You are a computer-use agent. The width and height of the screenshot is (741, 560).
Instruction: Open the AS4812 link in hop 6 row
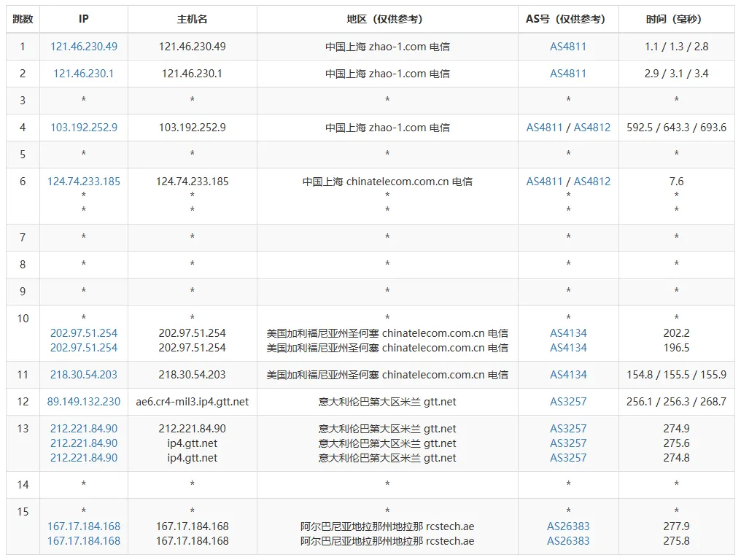pos(592,182)
